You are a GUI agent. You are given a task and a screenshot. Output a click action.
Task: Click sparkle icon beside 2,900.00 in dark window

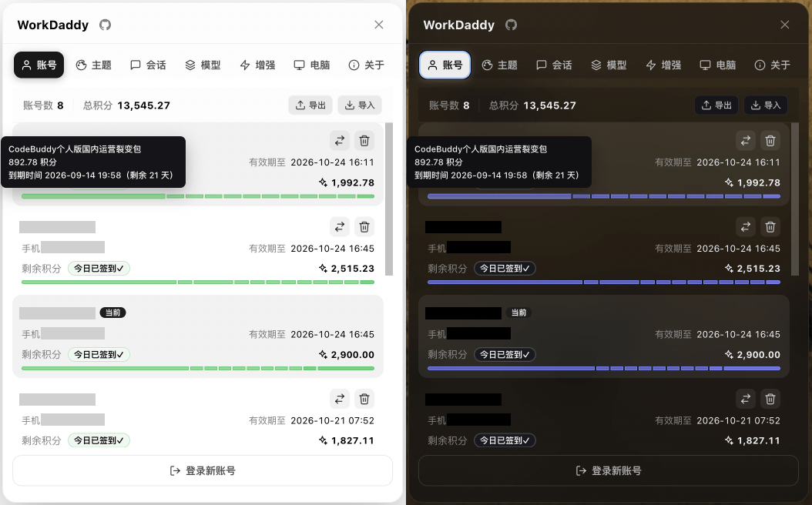point(729,354)
